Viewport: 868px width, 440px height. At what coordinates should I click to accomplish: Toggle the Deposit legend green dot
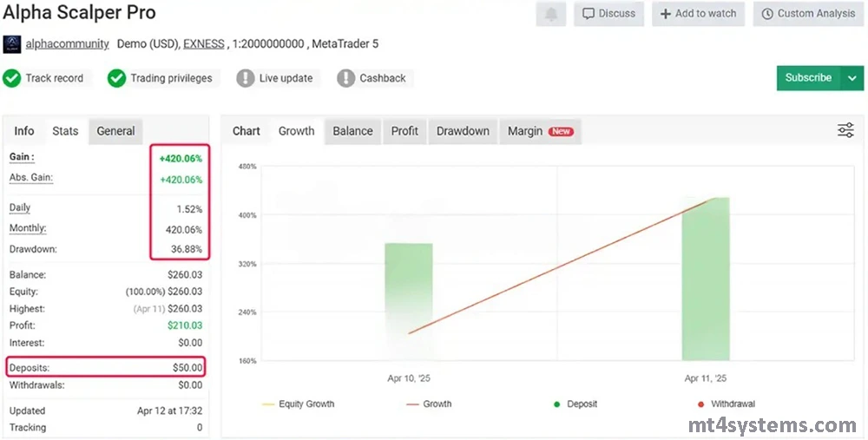click(x=556, y=404)
